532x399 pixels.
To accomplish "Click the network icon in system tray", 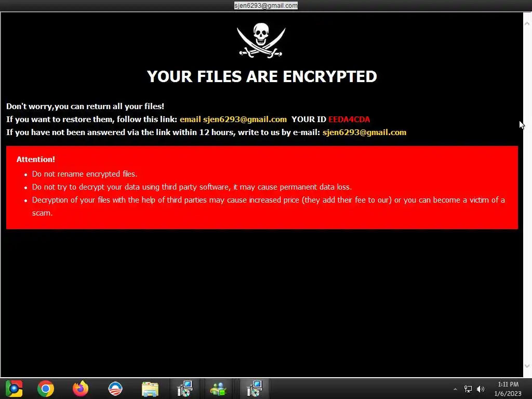I will 468,389.
